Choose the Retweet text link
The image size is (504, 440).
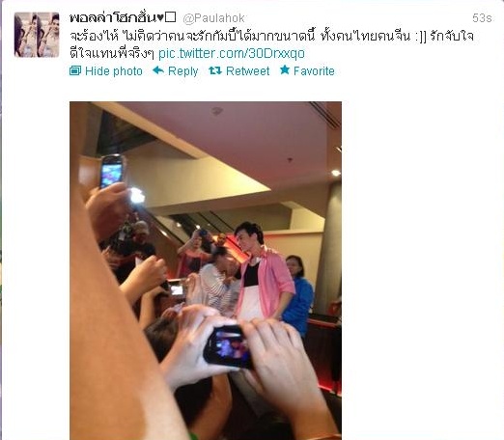tap(247, 71)
